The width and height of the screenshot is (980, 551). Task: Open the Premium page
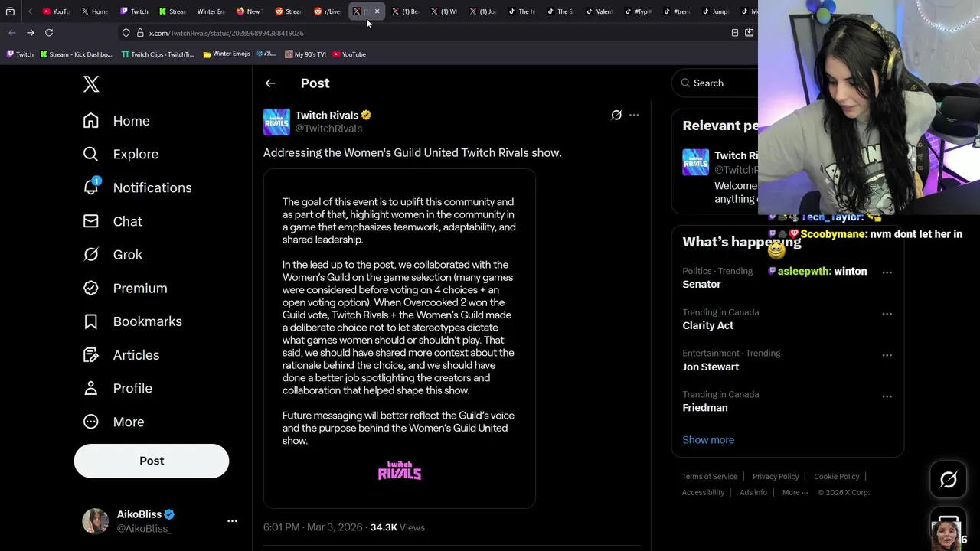tap(125, 289)
